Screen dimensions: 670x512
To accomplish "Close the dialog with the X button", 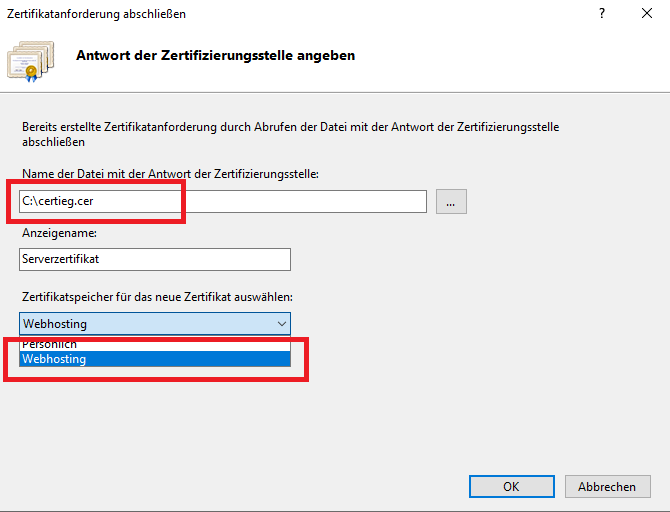I will coord(647,14).
